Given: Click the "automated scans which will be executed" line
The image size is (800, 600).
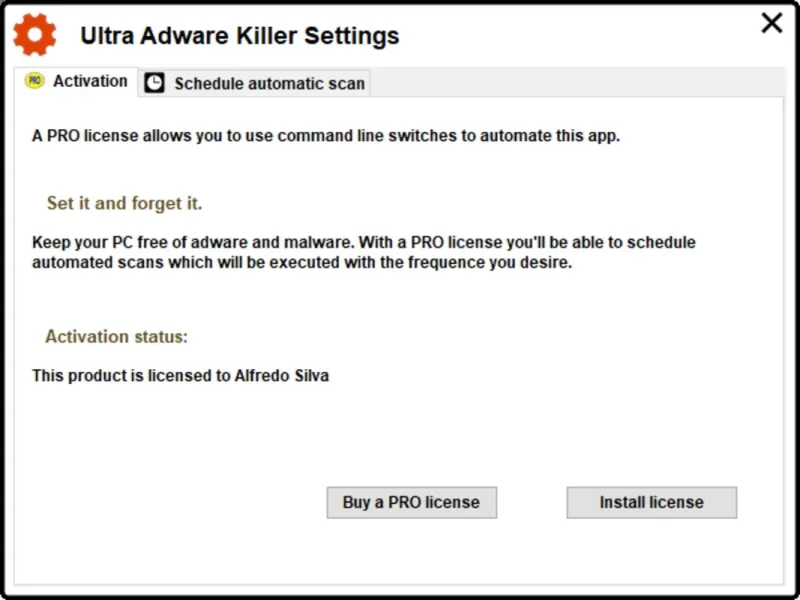Looking at the screenshot, I should (x=301, y=262).
